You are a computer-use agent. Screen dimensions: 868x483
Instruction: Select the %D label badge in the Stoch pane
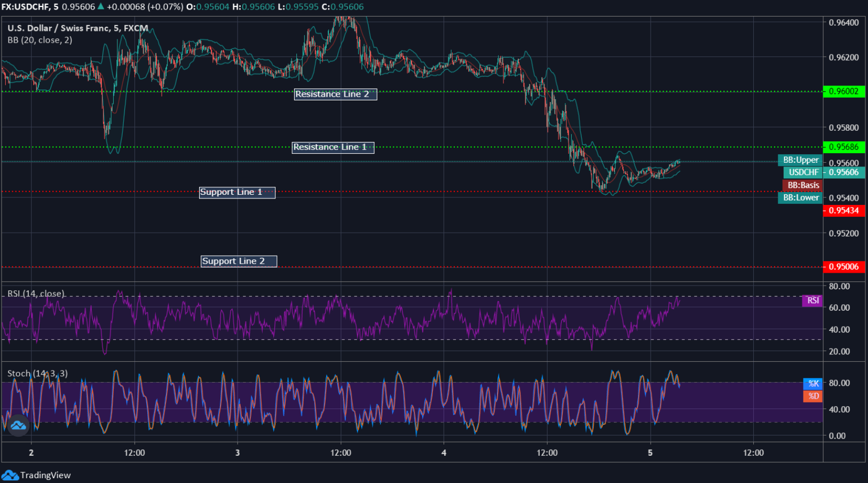pos(812,396)
